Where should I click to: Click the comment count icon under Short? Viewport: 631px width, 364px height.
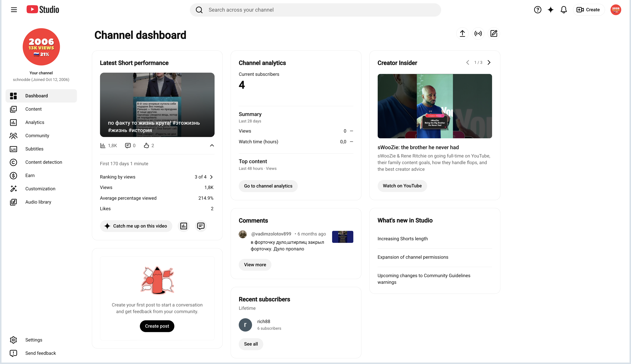[x=128, y=145]
